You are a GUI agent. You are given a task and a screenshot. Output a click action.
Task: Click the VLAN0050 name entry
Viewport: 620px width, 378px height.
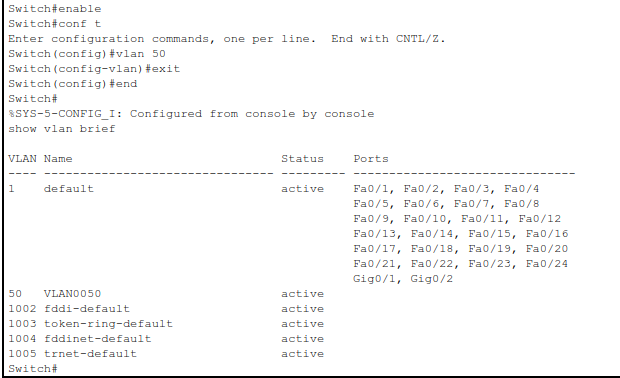(72, 294)
